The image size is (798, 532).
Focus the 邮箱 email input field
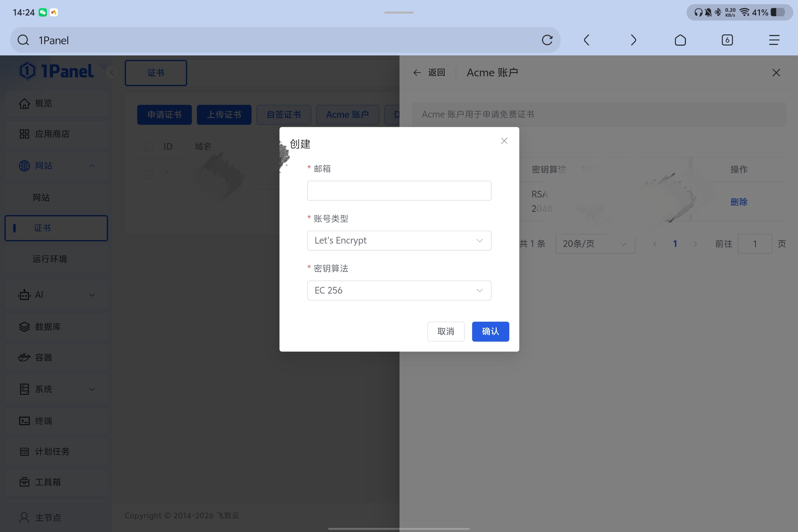click(399, 191)
